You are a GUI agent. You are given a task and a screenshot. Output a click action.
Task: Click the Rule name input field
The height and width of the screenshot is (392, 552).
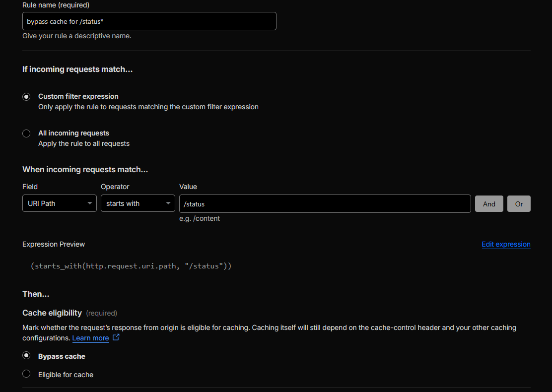pos(149,21)
